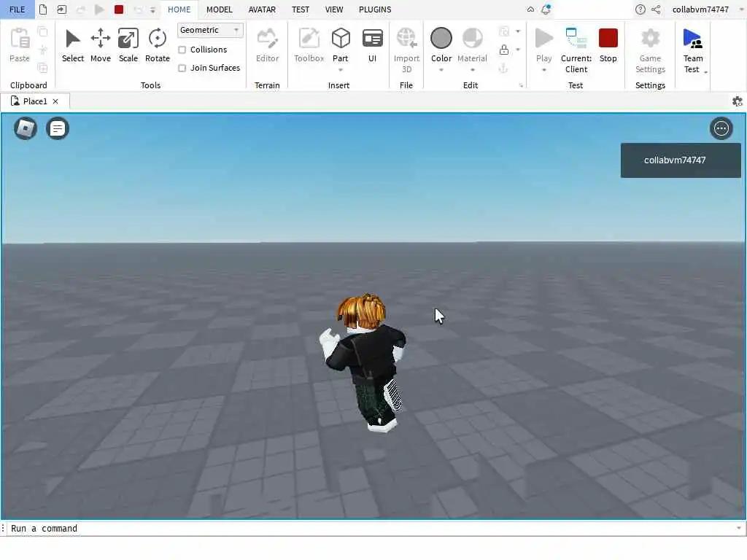Click the Run a command input
Viewport: 747px width, 560px height.
[x=371, y=528]
